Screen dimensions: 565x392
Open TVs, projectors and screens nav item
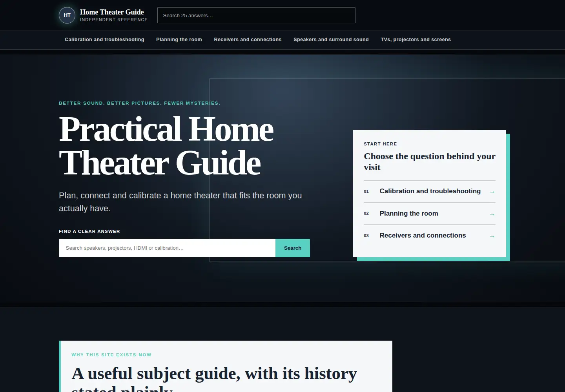pyautogui.click(x=416, y=40)
